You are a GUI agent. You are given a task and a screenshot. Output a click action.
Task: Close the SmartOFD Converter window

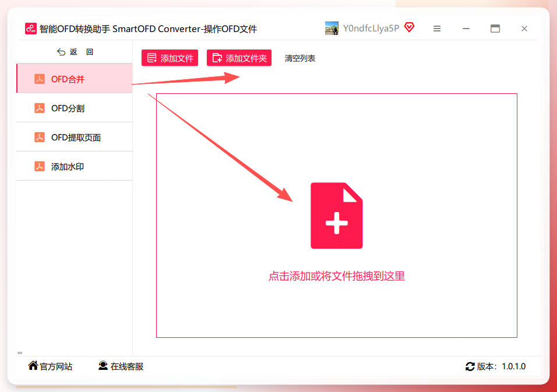(x=524, y=29)
